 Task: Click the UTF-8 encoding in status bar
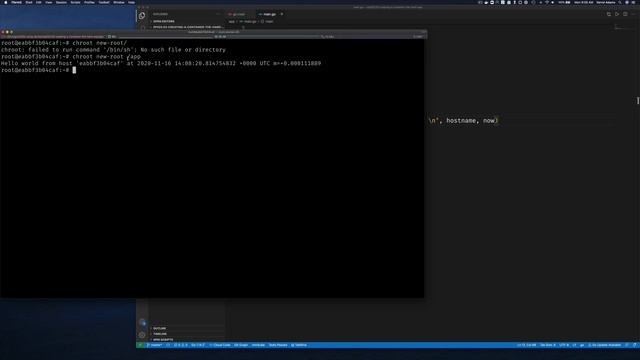point(564,345)
